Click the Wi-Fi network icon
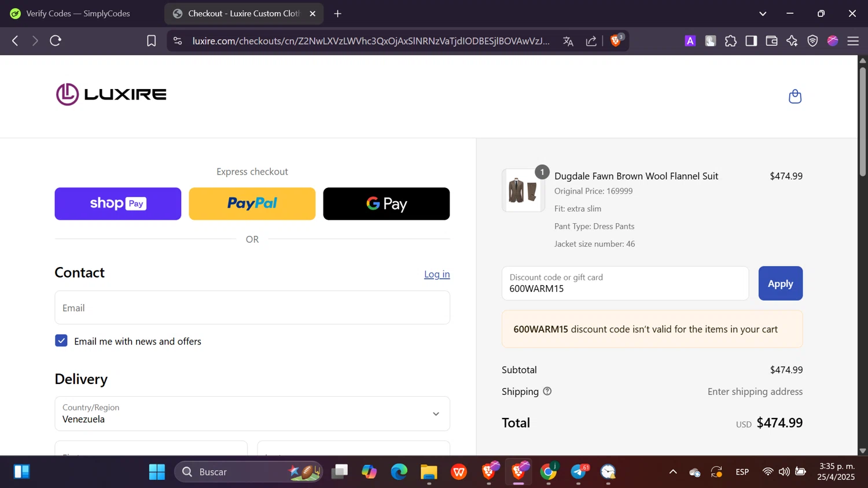The image size is (868, 488). point(768,472)
